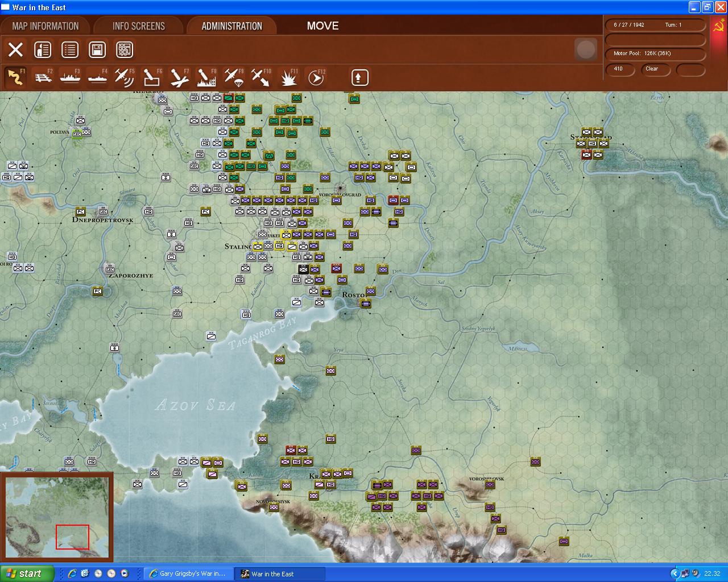Select the amphibious transport mode (F4) icon
Screen dimensions: 728x582
(x=97, y=77)
